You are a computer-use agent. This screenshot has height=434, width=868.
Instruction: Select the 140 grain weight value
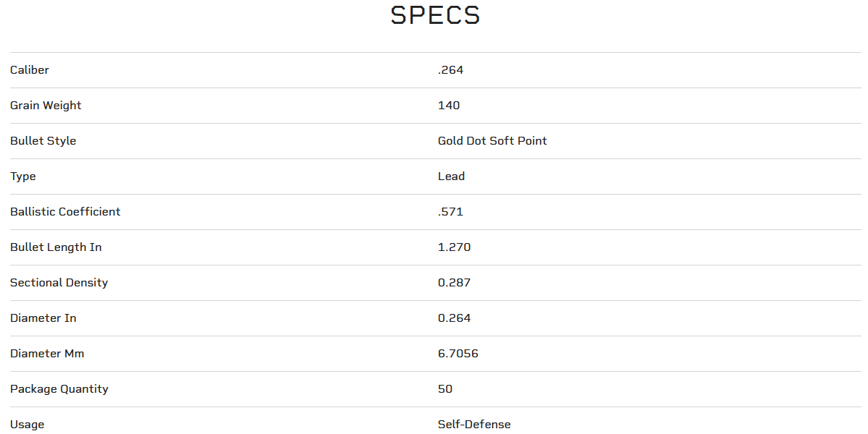click(x=449, y=106)
